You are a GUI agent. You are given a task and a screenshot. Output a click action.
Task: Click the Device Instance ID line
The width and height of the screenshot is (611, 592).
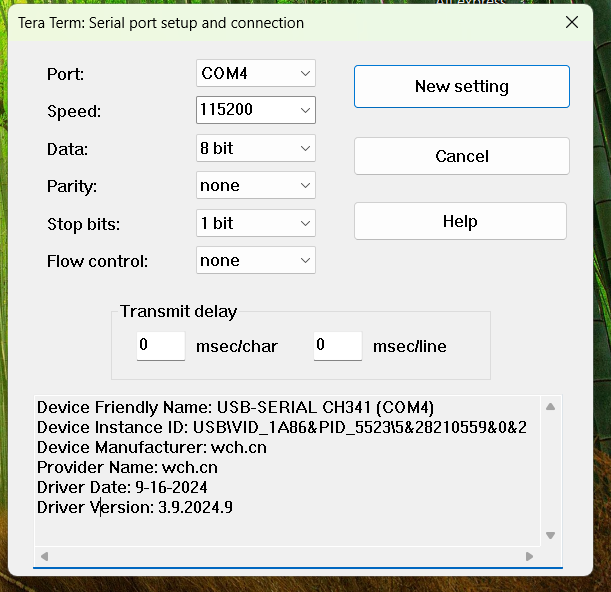pyautogui.click(x=281, y=427)
